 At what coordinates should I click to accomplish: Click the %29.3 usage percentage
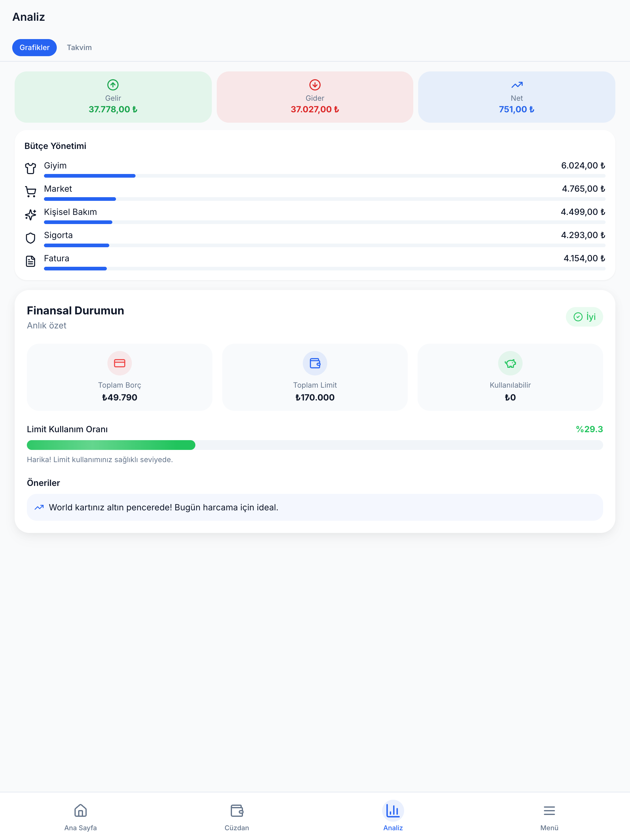[x=589, y=429]
